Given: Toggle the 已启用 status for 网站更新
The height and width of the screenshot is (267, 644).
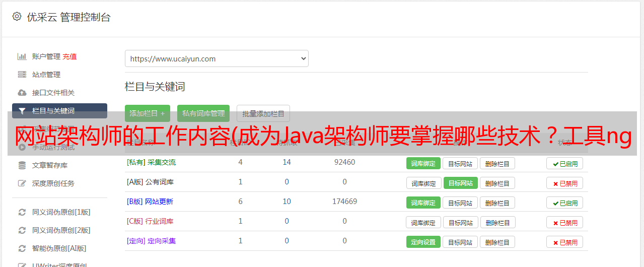Looking at the screenshot, I should point(565,203).
